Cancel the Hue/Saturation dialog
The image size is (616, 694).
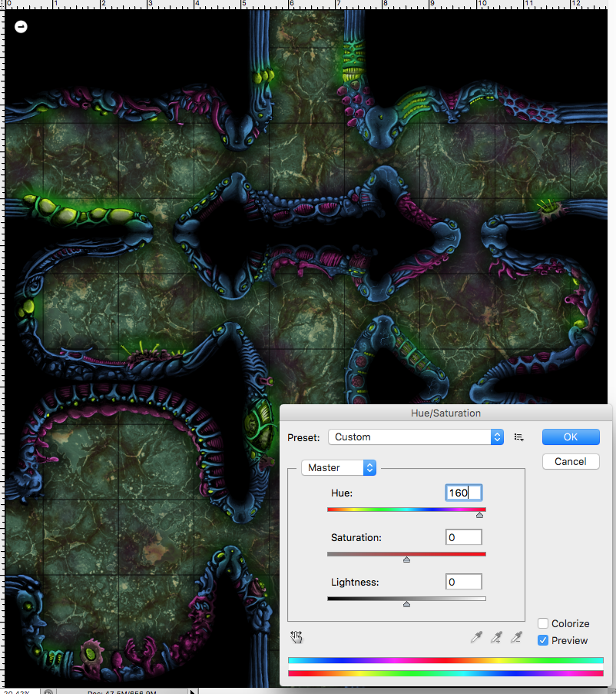(x=571, y=461)
